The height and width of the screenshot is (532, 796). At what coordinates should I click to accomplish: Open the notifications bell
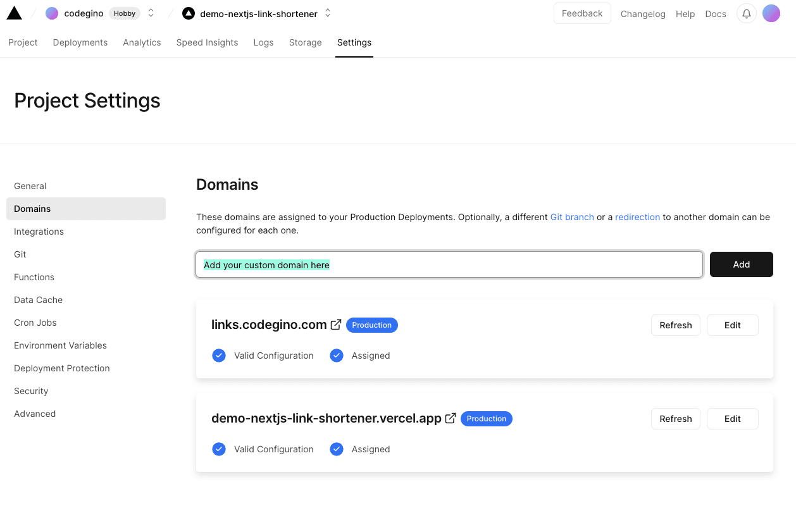746,13
